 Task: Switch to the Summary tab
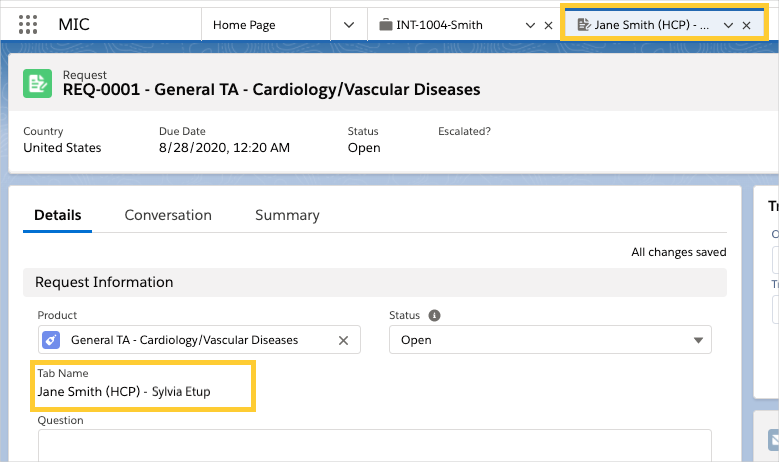[x=287, y=215]
